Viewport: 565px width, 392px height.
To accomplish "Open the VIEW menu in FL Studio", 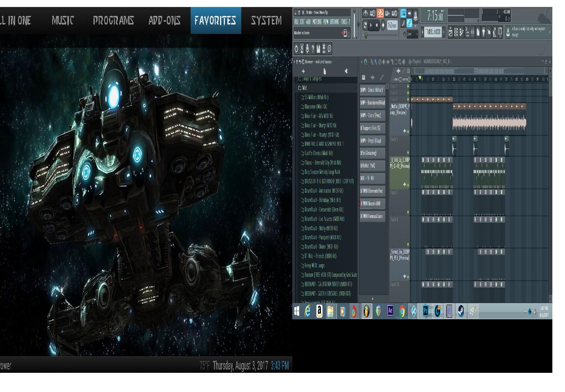I will (326, 22).
